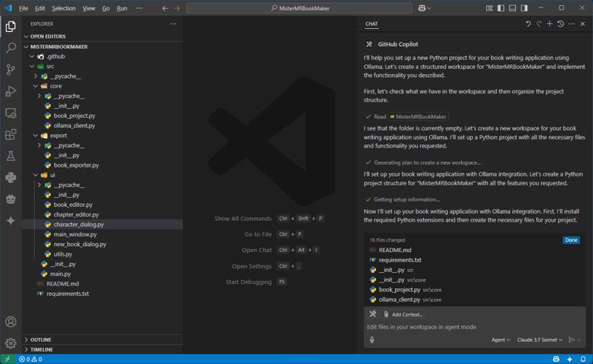
Task: Open the Accounts menu
Action: 10,322
